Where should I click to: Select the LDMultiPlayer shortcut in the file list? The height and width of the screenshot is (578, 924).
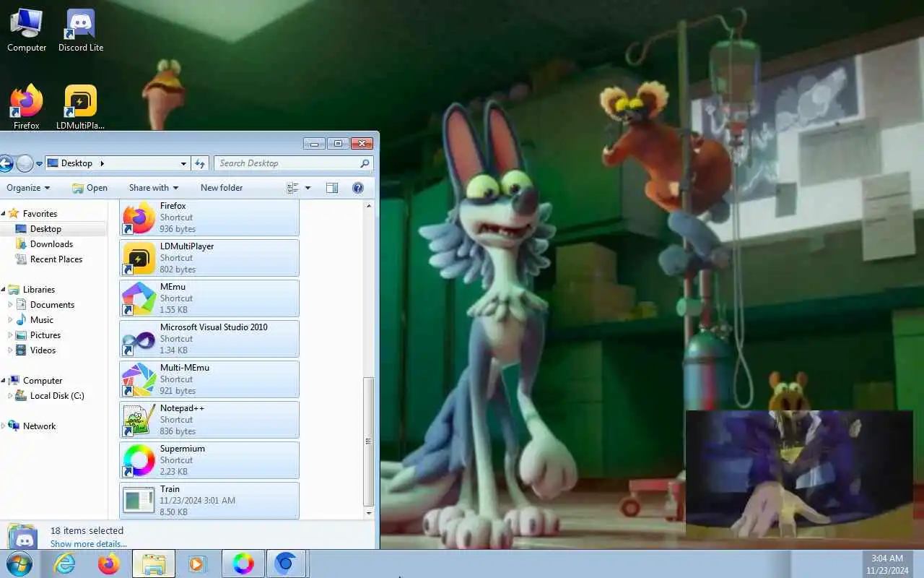click(209, 258)
